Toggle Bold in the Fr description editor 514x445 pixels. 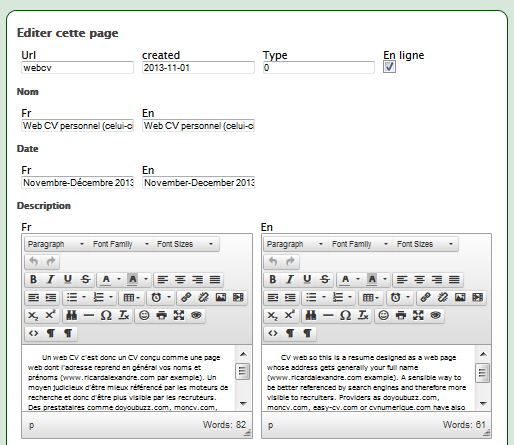[33, 279]
